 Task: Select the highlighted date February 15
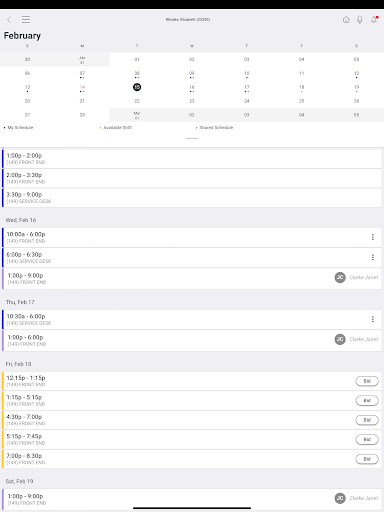pos(137,87)
